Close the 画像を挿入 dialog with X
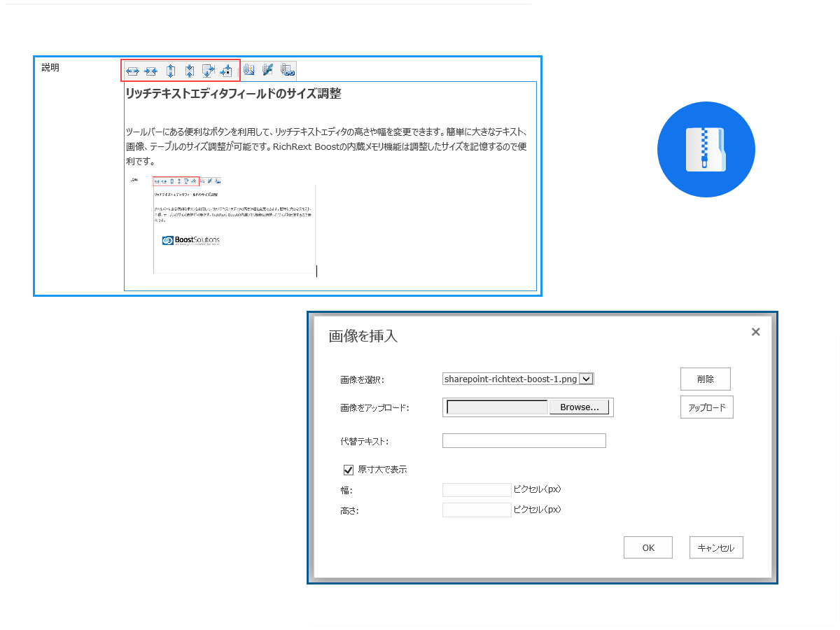Image resolution: width=840 pixels, height=630 pixels. pos(755,332)
